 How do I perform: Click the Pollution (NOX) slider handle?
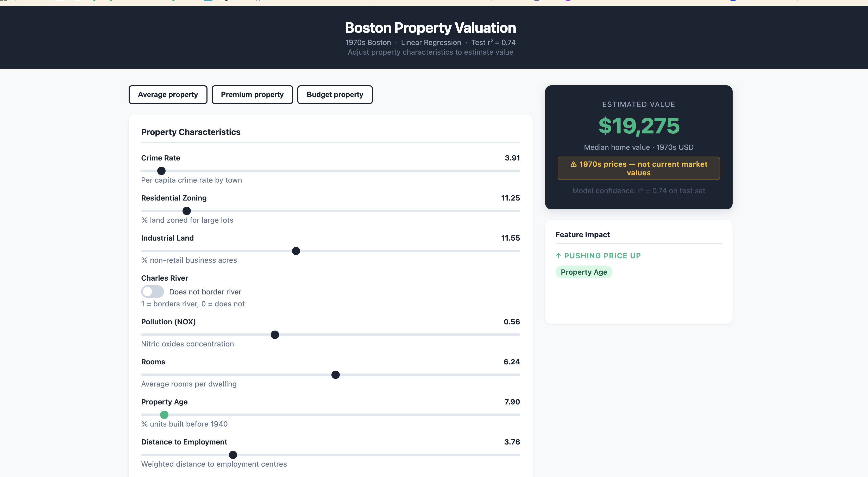275,335
